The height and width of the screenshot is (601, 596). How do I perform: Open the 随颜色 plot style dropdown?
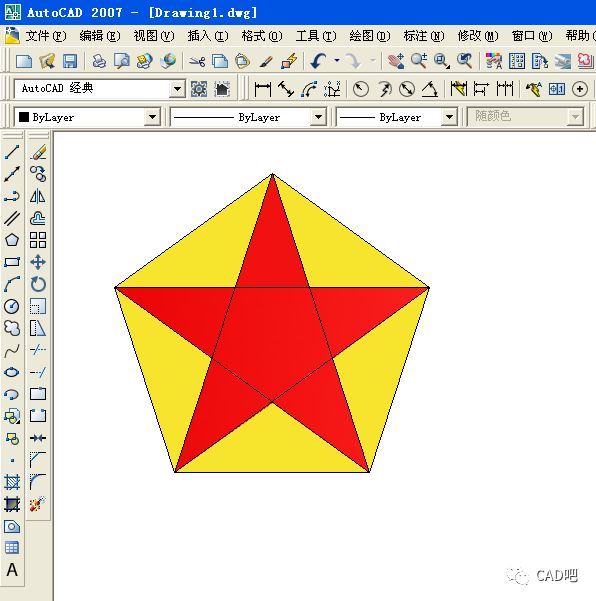tap(575, 117)
